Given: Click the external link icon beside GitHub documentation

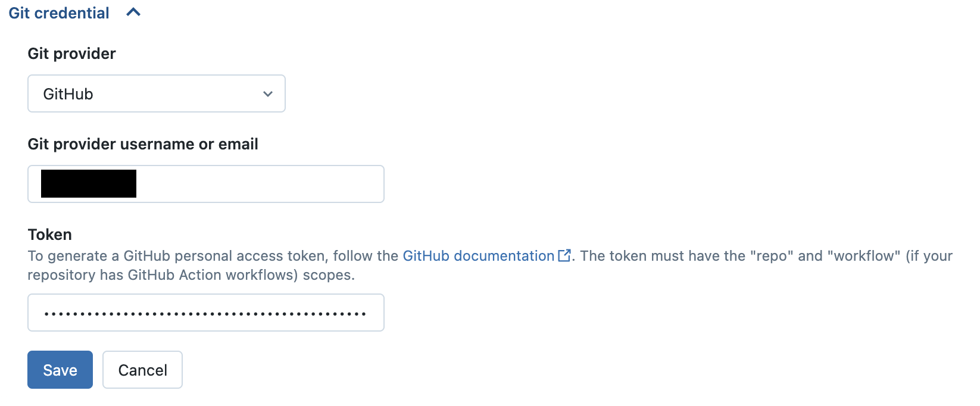Looking at the screenshot, I should pos(564,255).
